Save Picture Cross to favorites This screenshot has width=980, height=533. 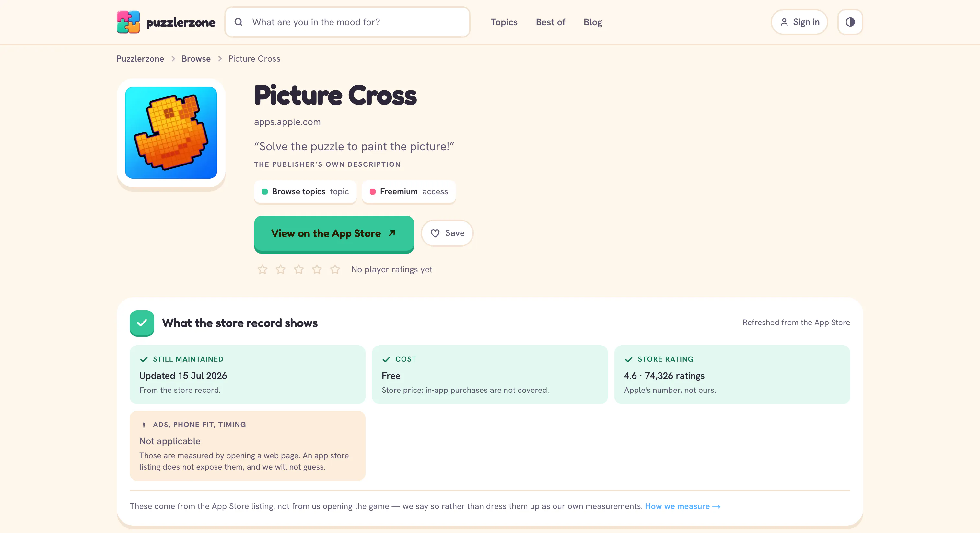pos(447,233)
